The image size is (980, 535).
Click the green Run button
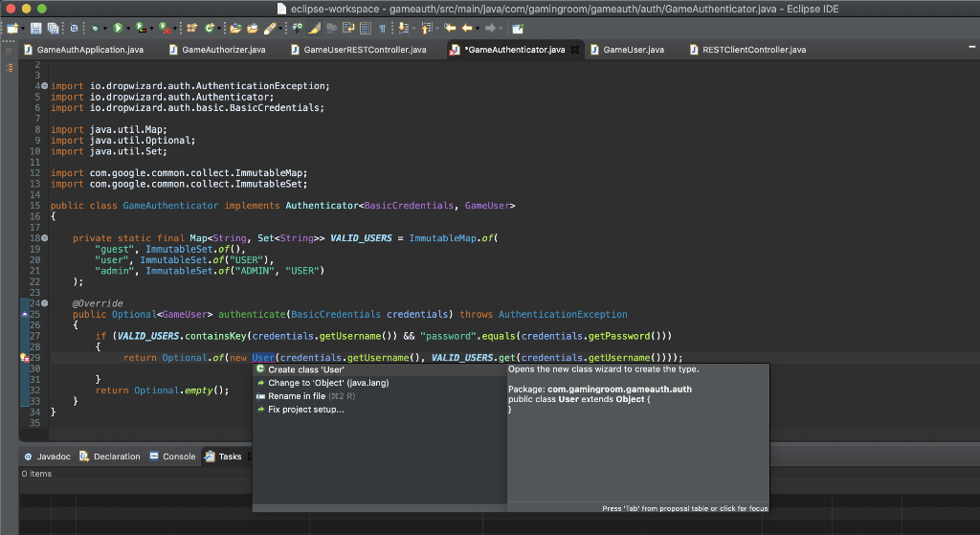[x=118, y=29]
